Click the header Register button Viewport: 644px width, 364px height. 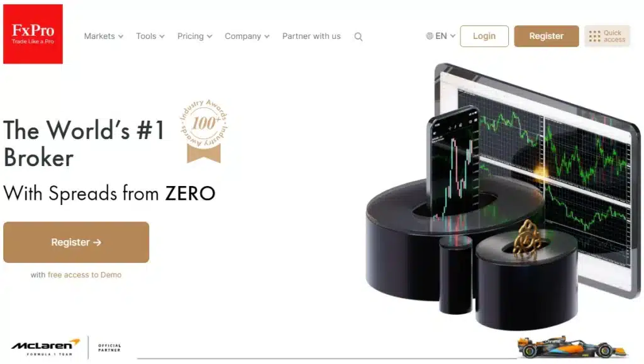547,36
